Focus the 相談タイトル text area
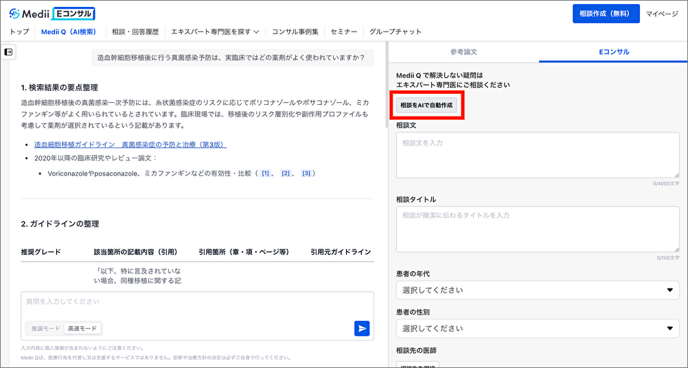 click(x=538, y=229)
